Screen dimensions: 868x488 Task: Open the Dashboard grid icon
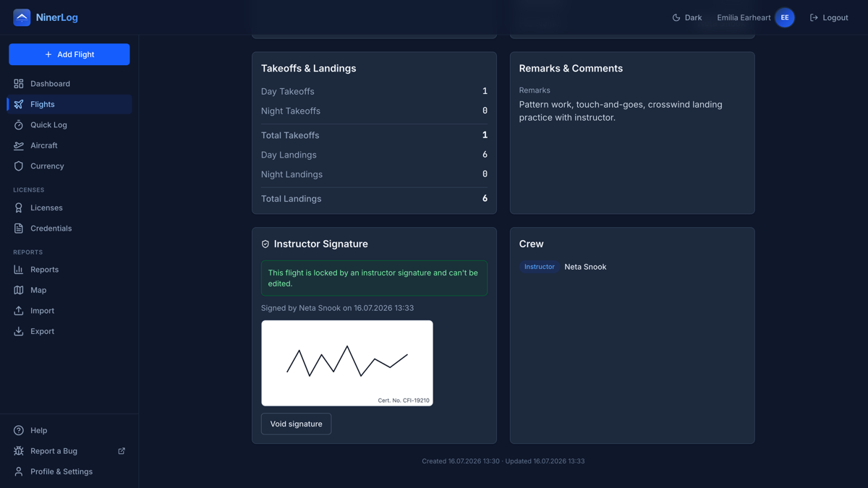[x=19, y=84]
